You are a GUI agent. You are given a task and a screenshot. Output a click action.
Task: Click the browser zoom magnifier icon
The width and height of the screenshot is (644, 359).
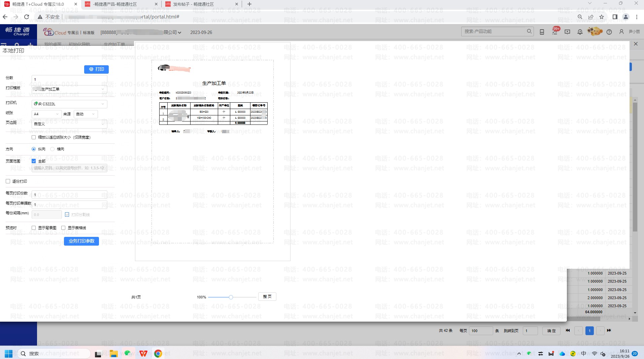pyautogui.click(x=580, y=17)
